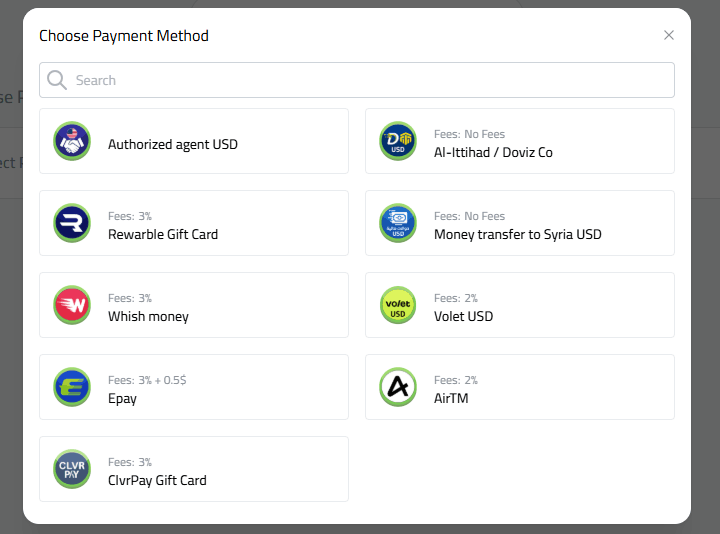Click 'Fees: No Fees' above Money transfer

point(469,216)
